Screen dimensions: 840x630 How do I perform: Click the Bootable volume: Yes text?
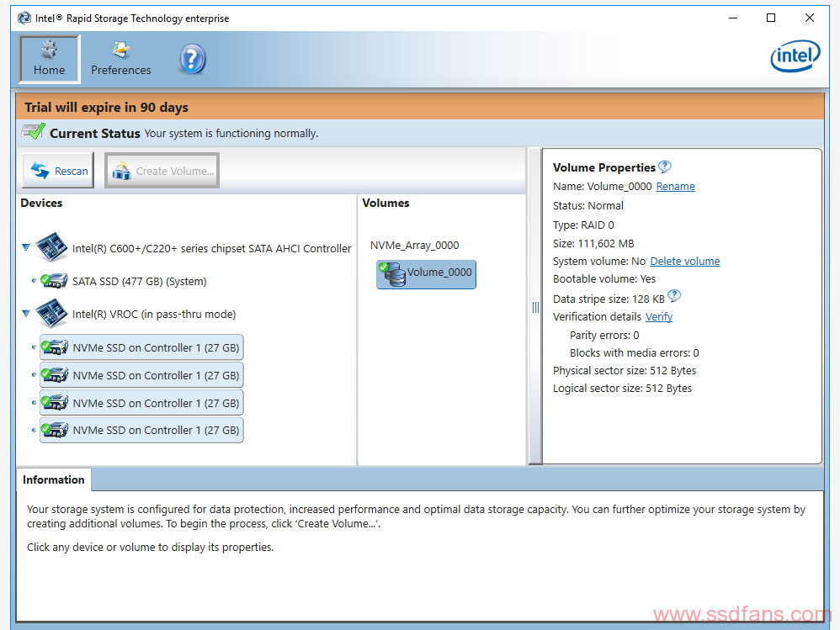pyautogui.click(x=604, y=279)
